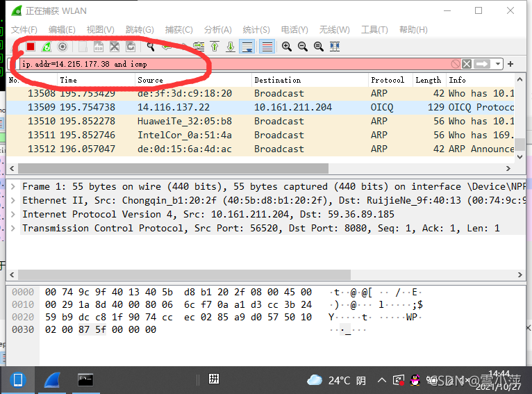Sort by the Source column header
The width and height of the screenshot is (532, 394).
click(193, 80)
